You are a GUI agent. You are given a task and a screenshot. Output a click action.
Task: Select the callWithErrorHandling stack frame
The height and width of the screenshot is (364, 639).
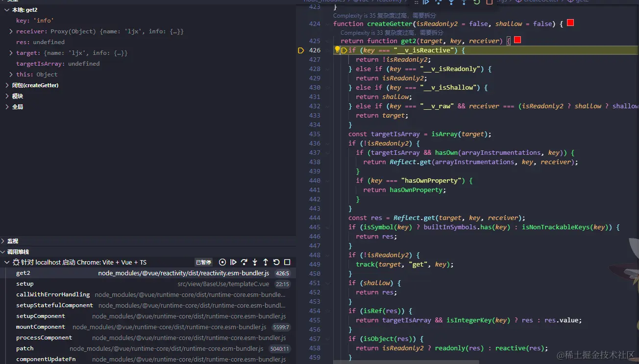tap(148, 295)
